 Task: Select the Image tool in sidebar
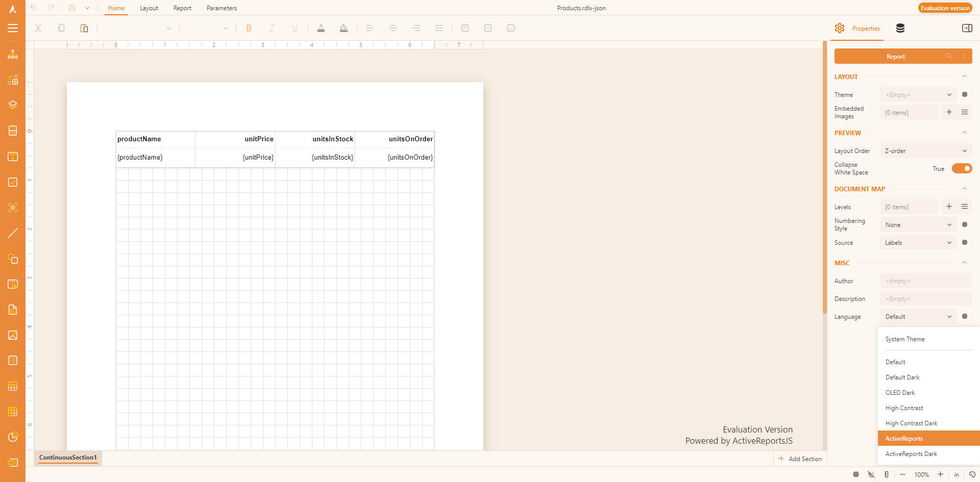pyautogui.click(x=13, y=335)
